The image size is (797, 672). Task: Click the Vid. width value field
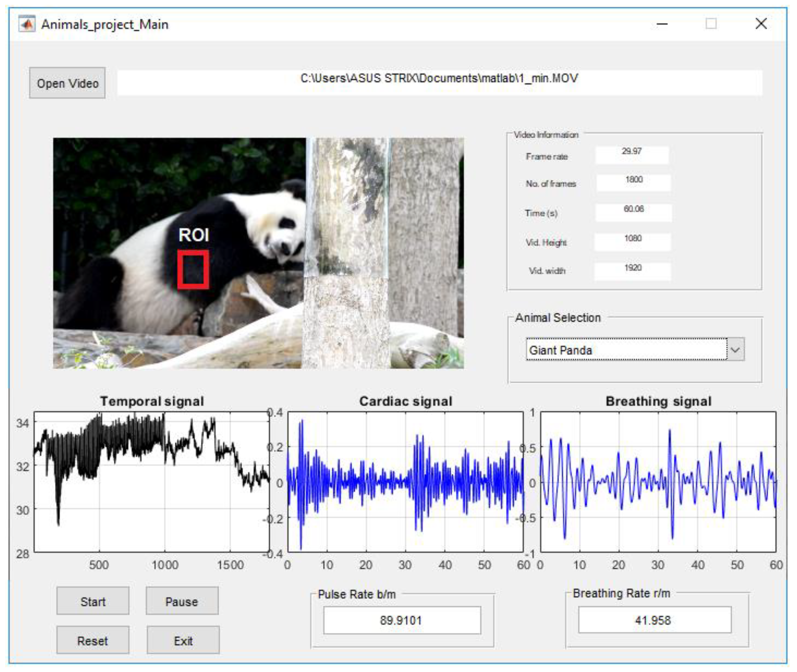click(632, 271)
